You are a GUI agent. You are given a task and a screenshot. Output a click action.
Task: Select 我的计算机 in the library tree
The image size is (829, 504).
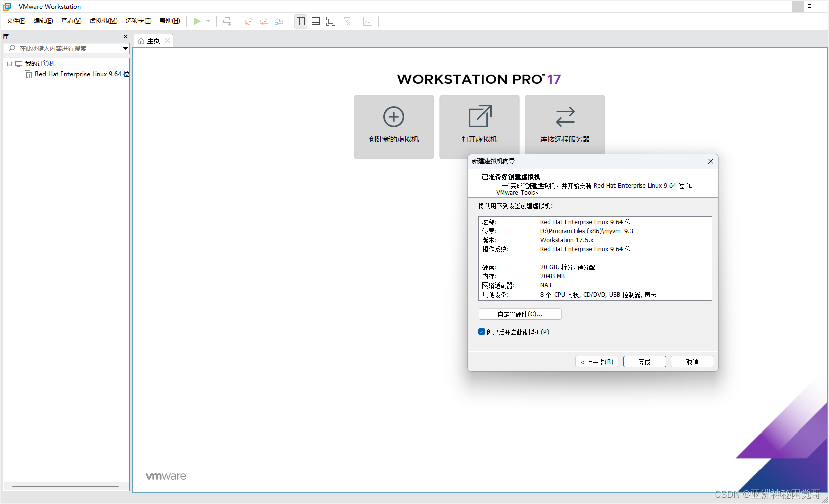pos(40,64)
